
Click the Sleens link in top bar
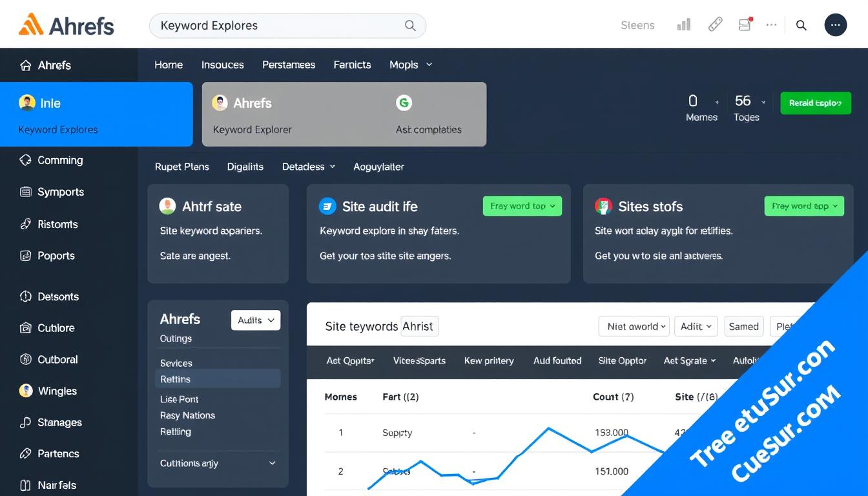point(637,25)
